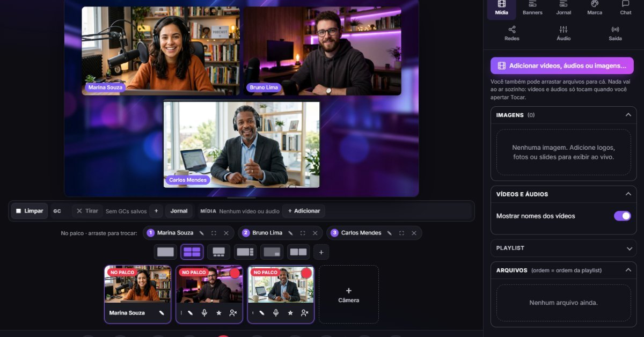Viewport: 644px width, 337px height.
Task: Click Adicionar vídeos, áudios ou imagens button
Action: coord(562,65)
